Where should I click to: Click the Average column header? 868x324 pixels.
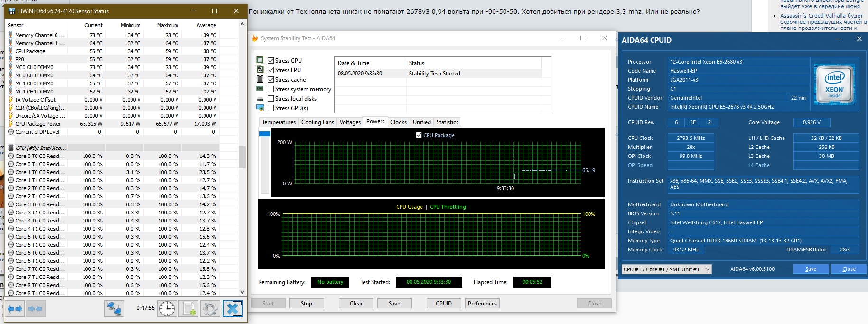(200, 25)
